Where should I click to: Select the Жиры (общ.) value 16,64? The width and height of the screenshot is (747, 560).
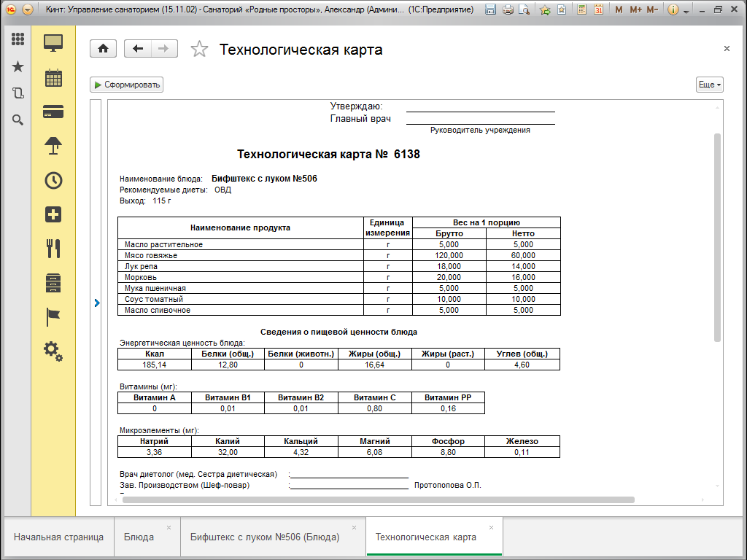pos(374,365)
